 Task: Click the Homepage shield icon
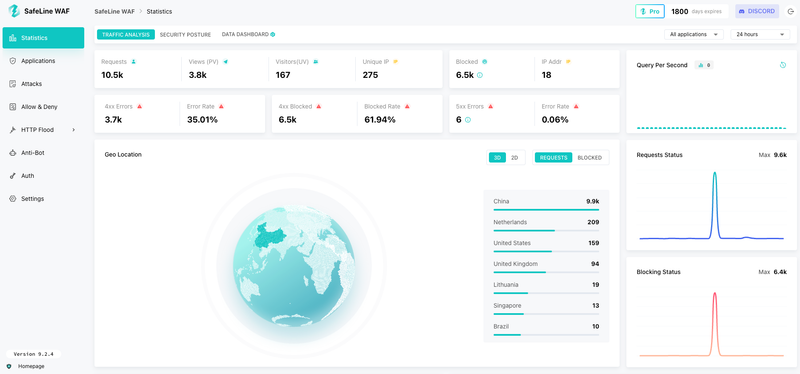pyautogui.click(x=9, y=366)
